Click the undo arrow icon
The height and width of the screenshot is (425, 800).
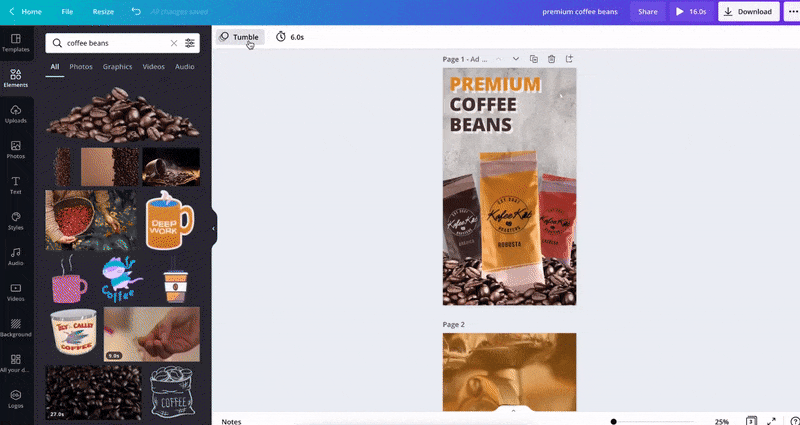tap(136, 12)
